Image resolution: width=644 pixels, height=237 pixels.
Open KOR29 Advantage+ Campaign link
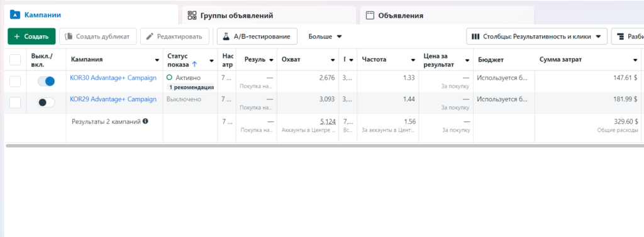coord(113,99)
